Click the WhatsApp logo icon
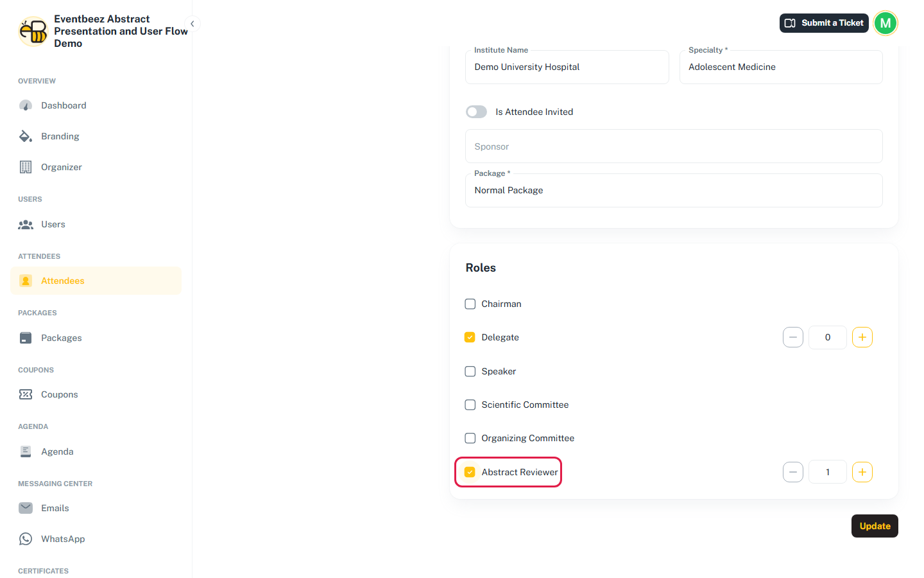 click(x=26, y=539)
